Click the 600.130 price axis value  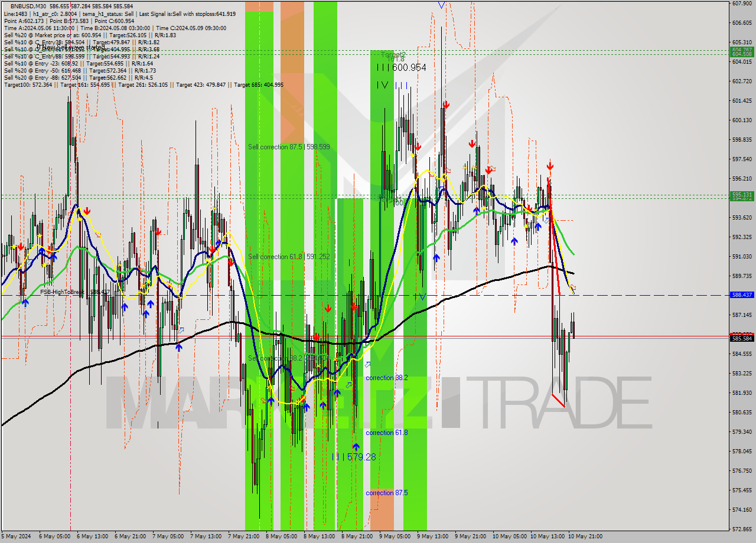742,120
